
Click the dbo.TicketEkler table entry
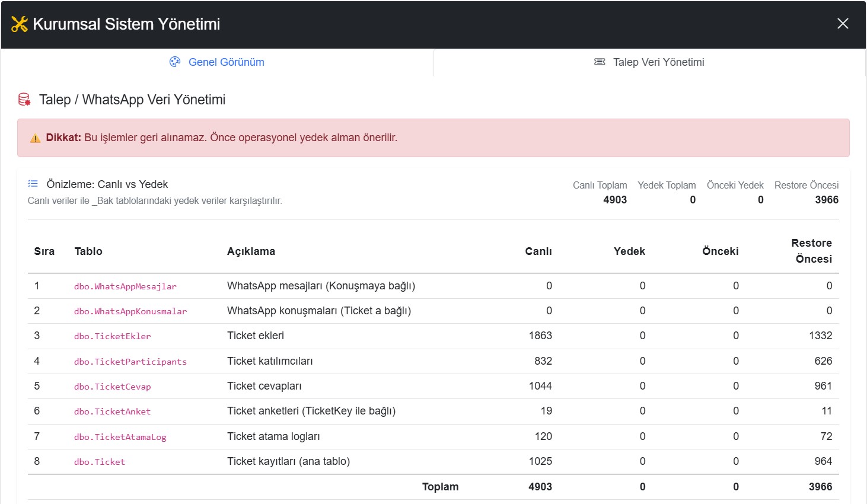113,336
